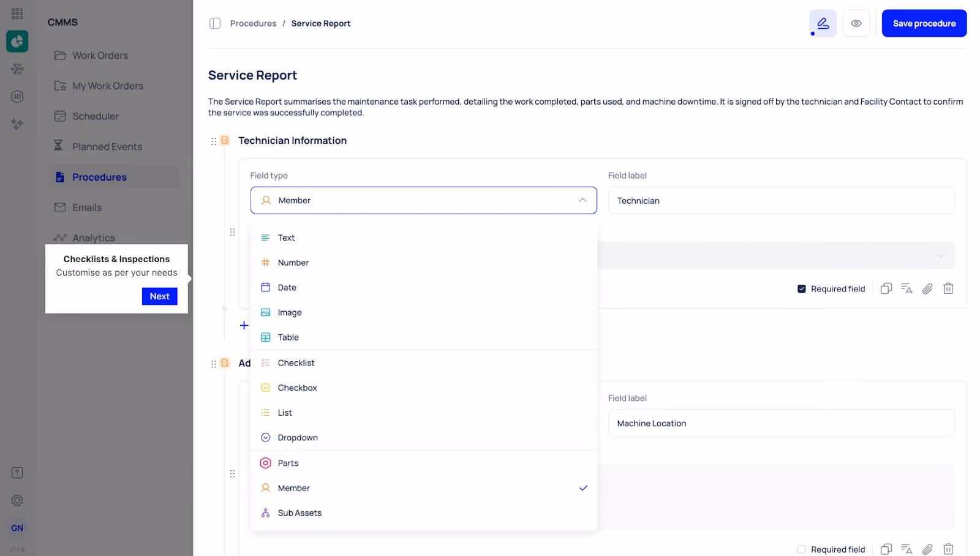Click Next in the Checklists & Inspections tooltip

pyautogui.click(x=160, y=296)
